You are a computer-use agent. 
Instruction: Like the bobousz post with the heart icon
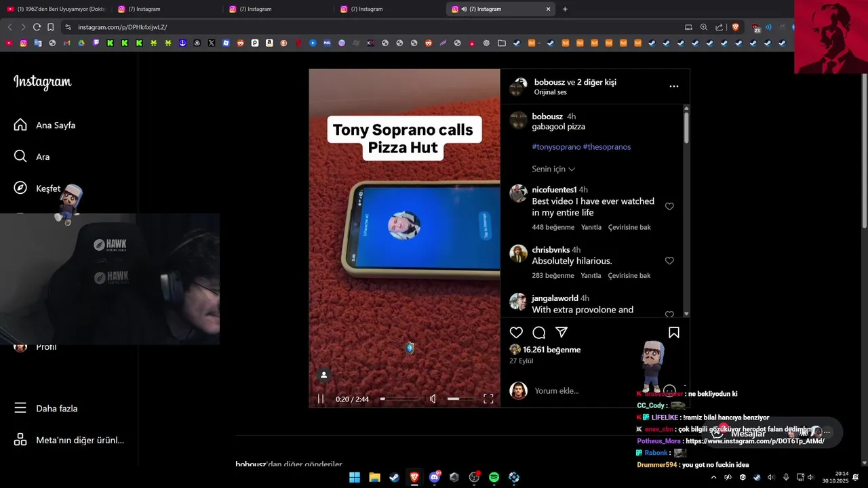point(516,333)
